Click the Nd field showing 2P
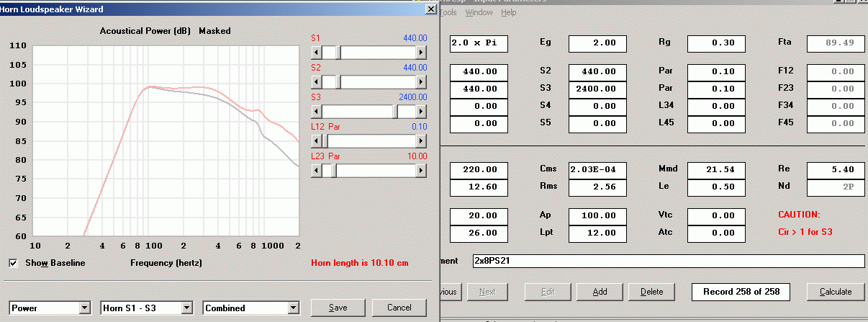The image size is (868, 322). click(x=836, y=187)
